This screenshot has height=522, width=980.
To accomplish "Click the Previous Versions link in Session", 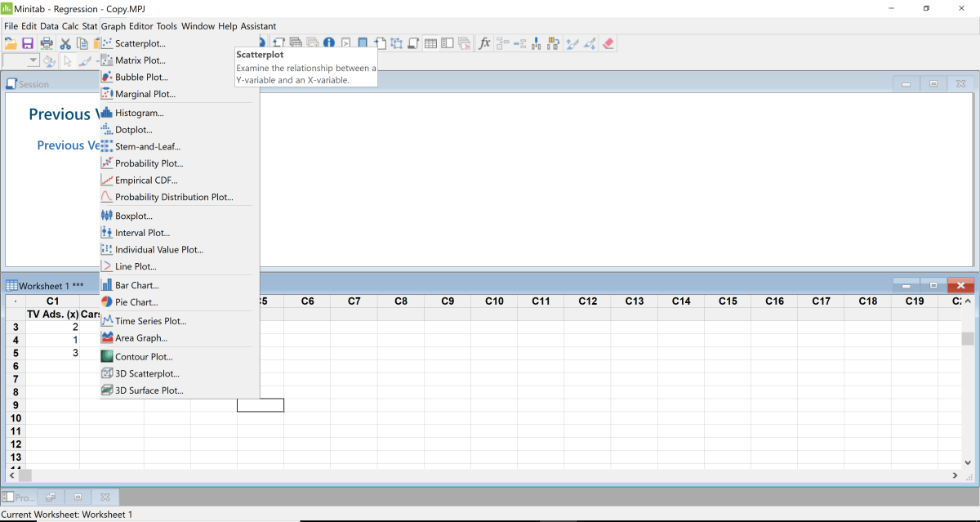I will pyautogui.click(x=67, y=145).
